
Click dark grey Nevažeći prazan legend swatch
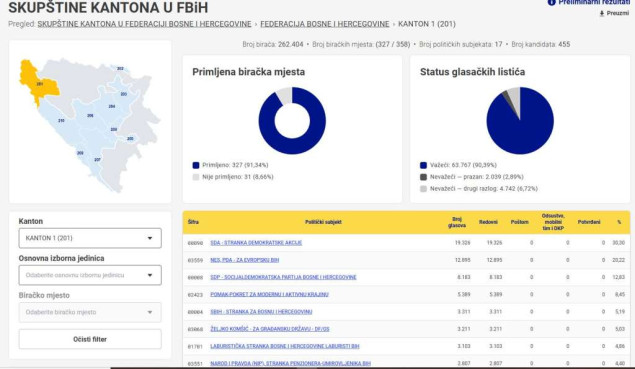point(423,177)
